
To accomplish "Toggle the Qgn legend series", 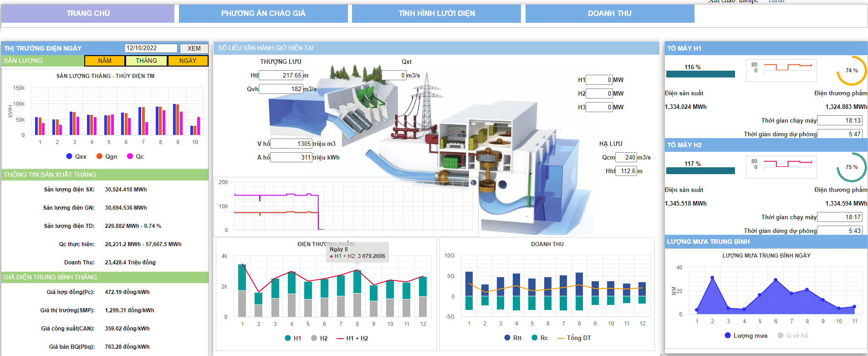I will (x=107, y=156).
